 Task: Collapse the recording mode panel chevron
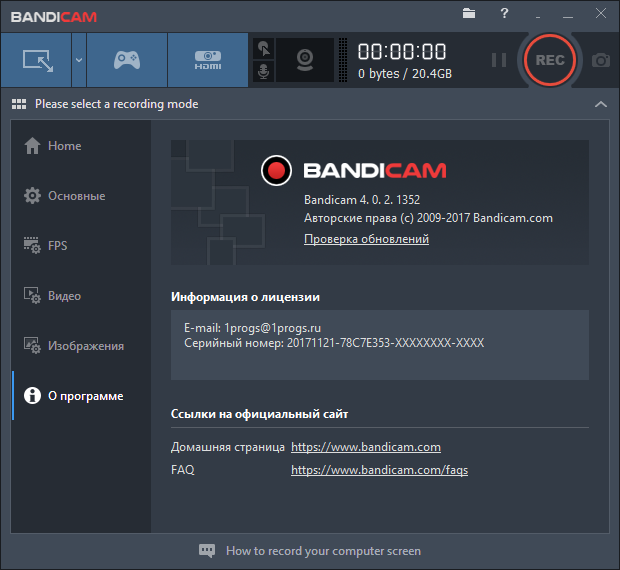click(600, 104)
